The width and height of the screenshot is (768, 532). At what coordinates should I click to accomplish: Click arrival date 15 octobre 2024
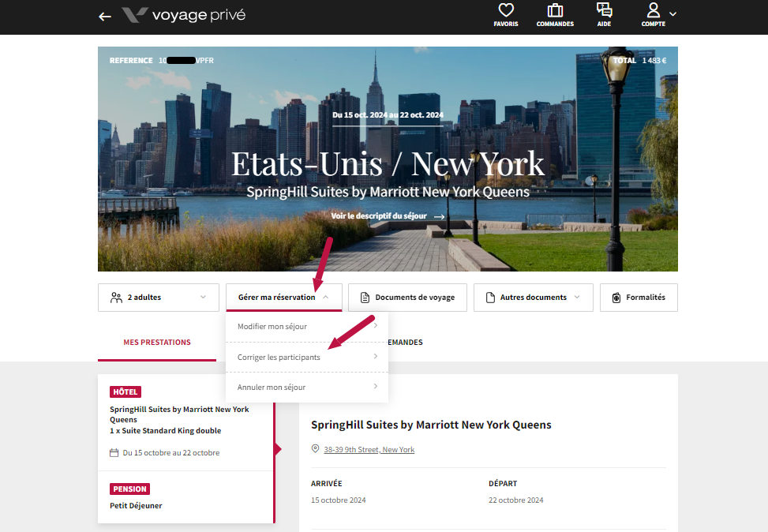click(x=339, y=500)
